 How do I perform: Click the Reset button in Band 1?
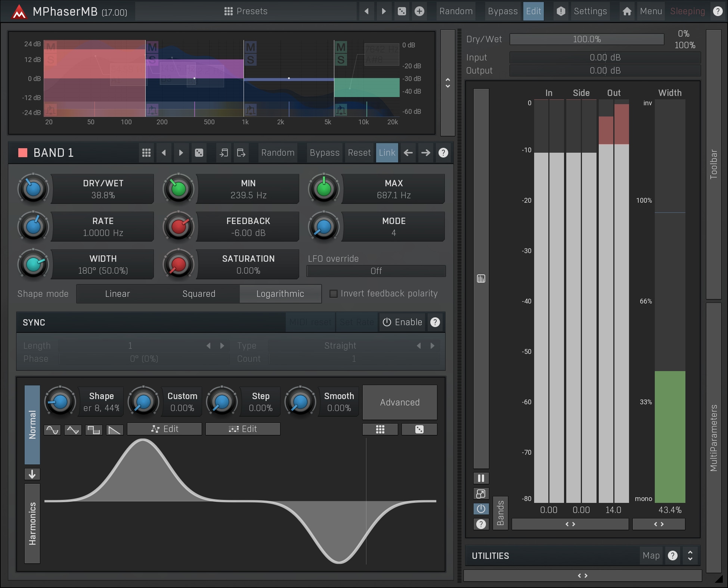[x=359, y=153]
